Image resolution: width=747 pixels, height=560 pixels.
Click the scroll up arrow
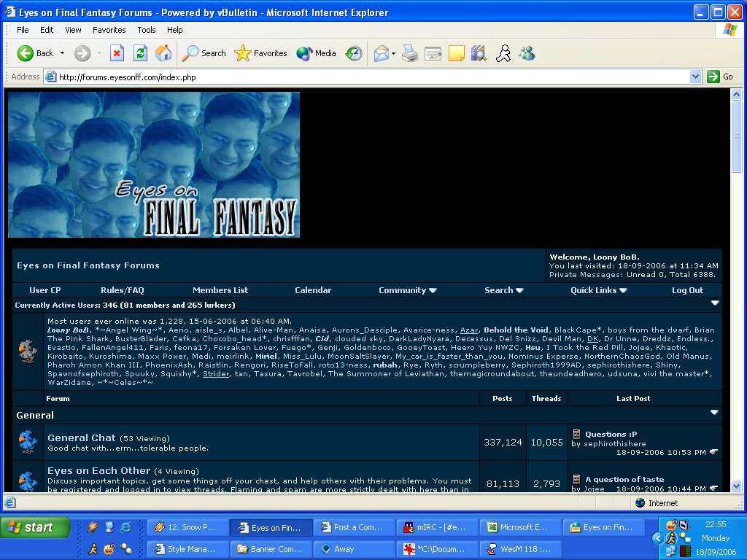(x=736, y=94)
